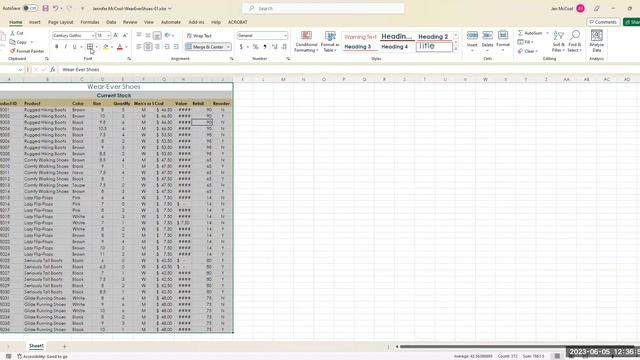This screenshot has height=360, width=640.
Task: Click the Comments button
Action: 603,22
